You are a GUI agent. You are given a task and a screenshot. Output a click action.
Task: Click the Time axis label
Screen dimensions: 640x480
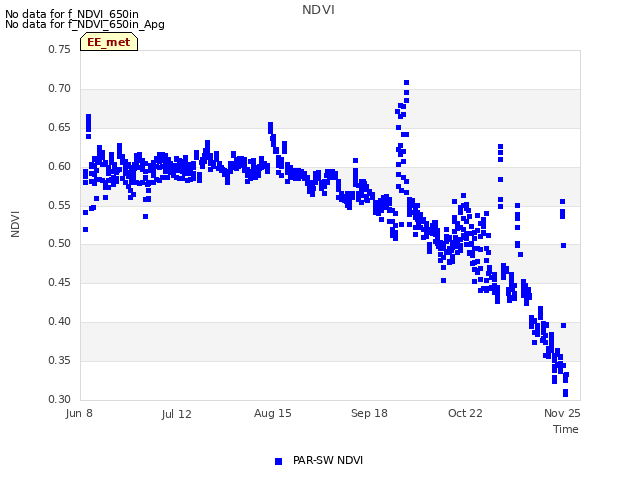coord(566,429)
